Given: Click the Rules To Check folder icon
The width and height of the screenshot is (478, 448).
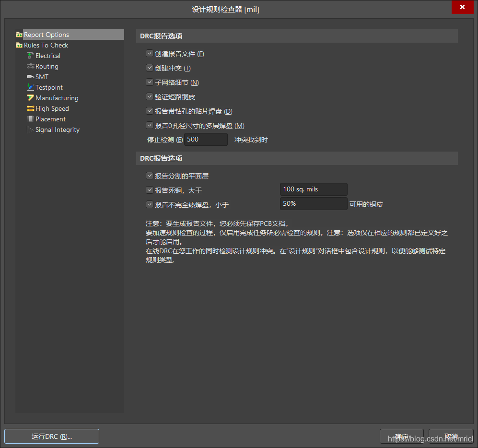Looking at the screenshot, I should [19, 45].
